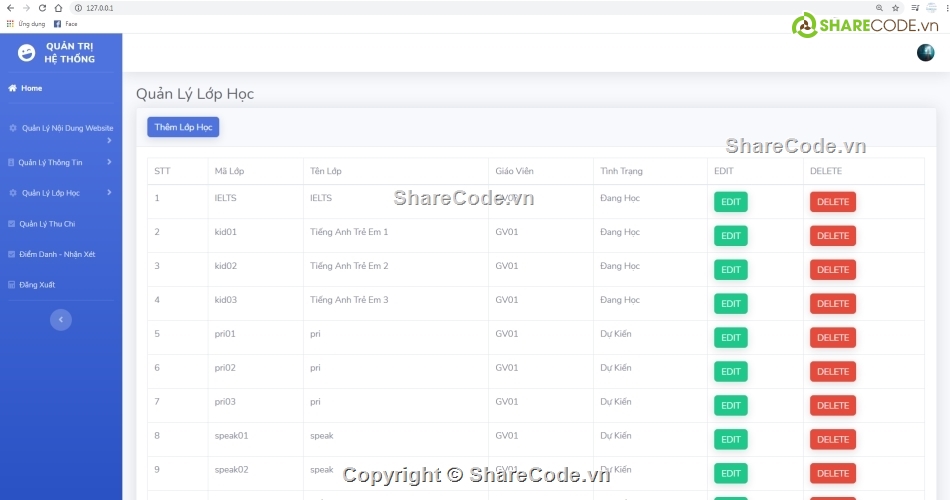950x500 pixels.
Task: Open the zoom magnifier icon in address bar
Action: click(879, 8)
